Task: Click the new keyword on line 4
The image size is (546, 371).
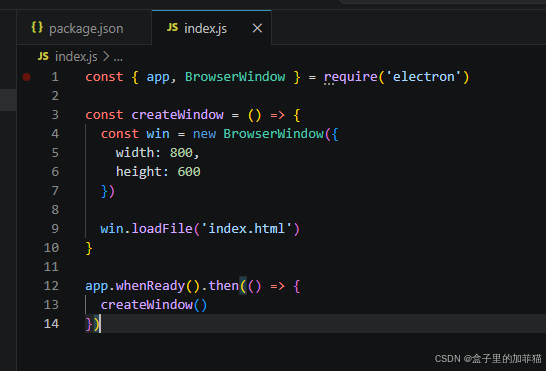Action: (x=204, y=134)
